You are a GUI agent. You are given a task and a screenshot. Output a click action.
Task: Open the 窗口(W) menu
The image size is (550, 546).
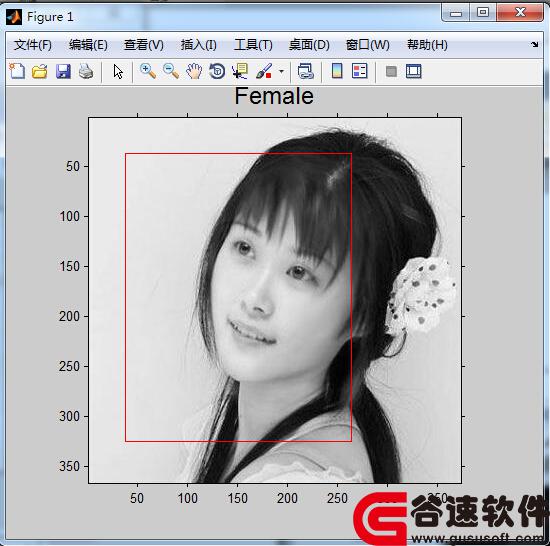tap(368, 45)
